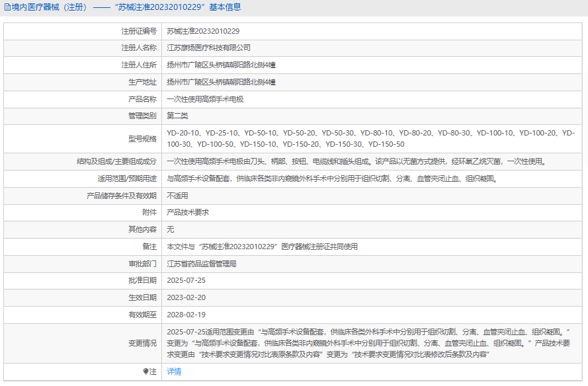Click the 批准日期 row label
The image size is (588, 386).
pos(142,280)
